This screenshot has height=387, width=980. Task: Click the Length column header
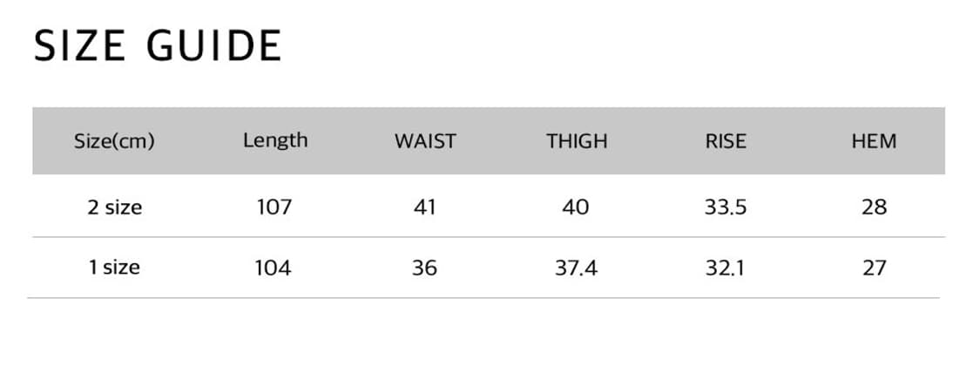(275, 140)
